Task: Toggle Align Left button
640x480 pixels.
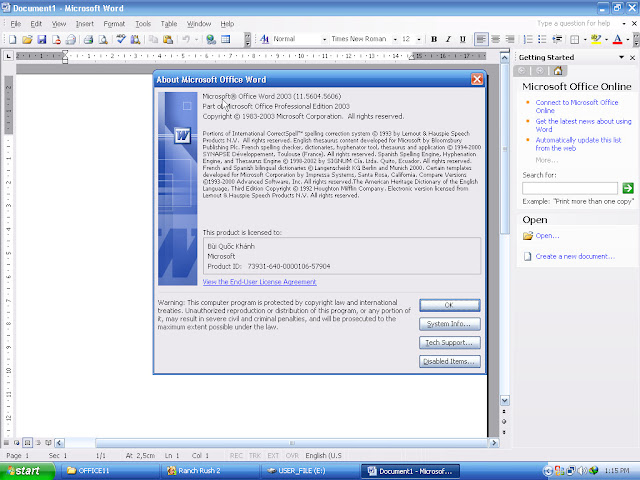Action: 481,39
